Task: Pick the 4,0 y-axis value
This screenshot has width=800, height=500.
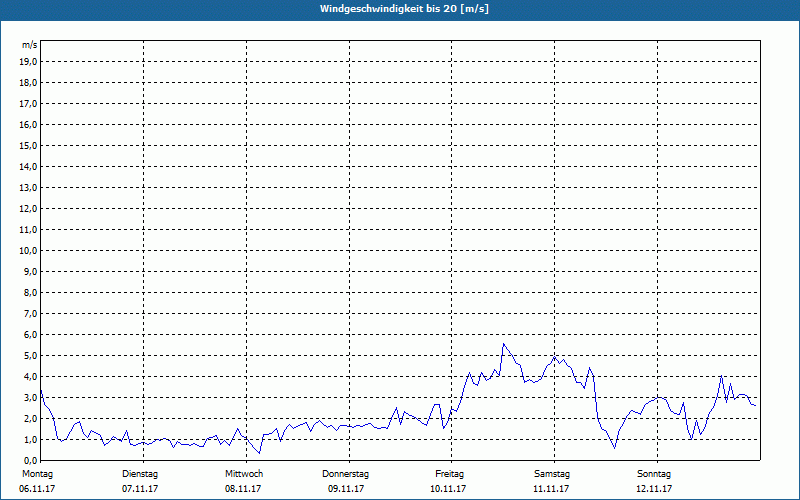Action: click(31, 377)
